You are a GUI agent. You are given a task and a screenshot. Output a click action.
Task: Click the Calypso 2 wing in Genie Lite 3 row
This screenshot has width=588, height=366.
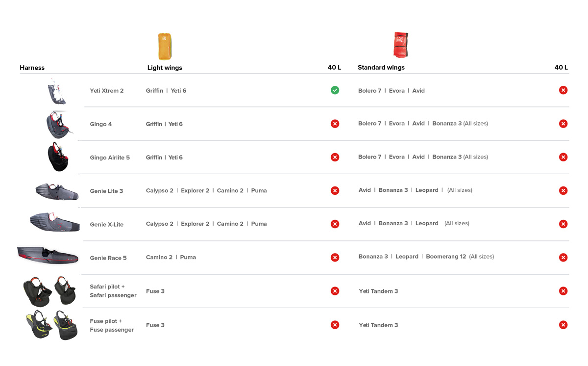click(160, 190)
